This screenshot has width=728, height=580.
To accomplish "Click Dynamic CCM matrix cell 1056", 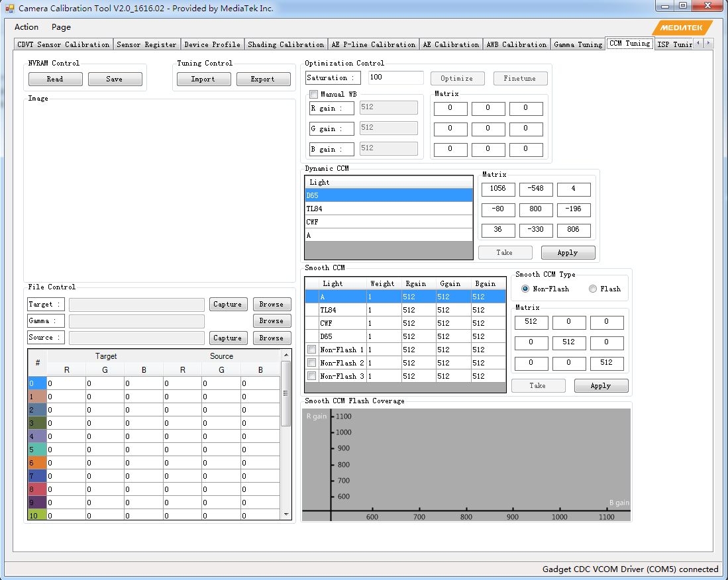I will pos(498,189).
